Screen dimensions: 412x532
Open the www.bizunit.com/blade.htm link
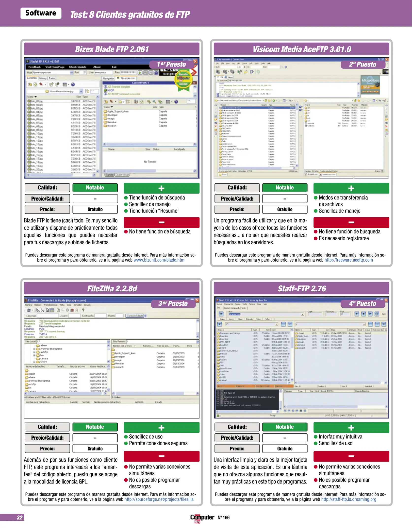click(159, 260)
